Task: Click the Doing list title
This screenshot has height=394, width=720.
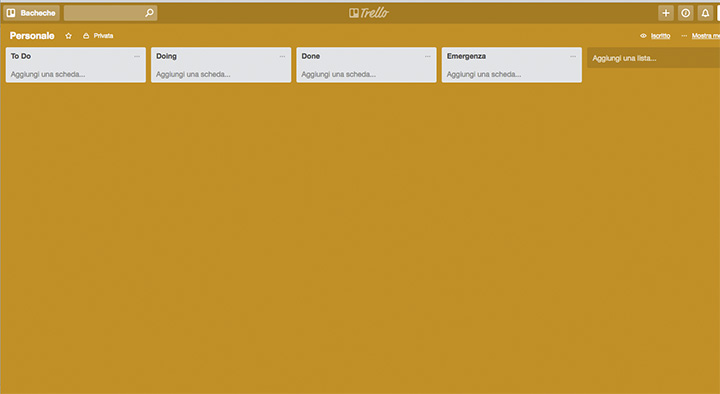Action: pyautogui.click(x=166, y=56)
